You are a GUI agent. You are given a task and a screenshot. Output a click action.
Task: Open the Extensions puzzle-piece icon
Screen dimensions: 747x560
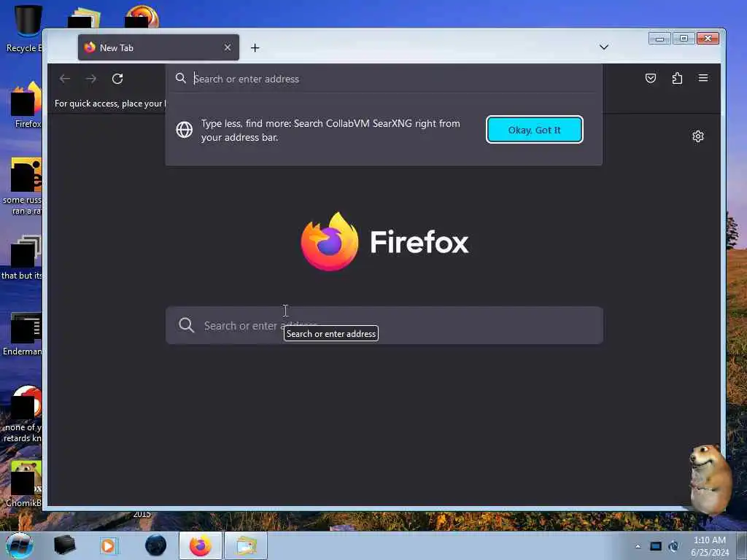[x=677, y=78]
